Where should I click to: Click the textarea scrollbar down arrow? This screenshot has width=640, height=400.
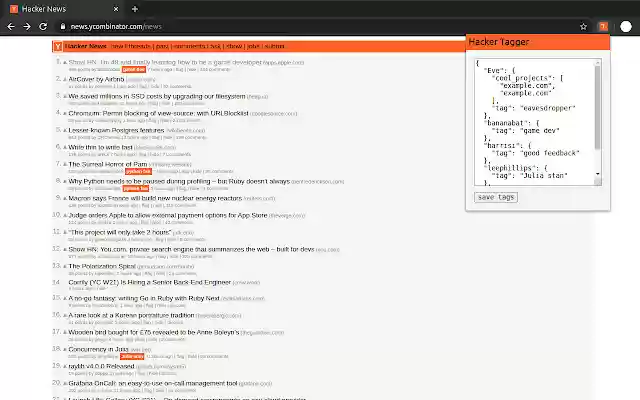(598, 174)
